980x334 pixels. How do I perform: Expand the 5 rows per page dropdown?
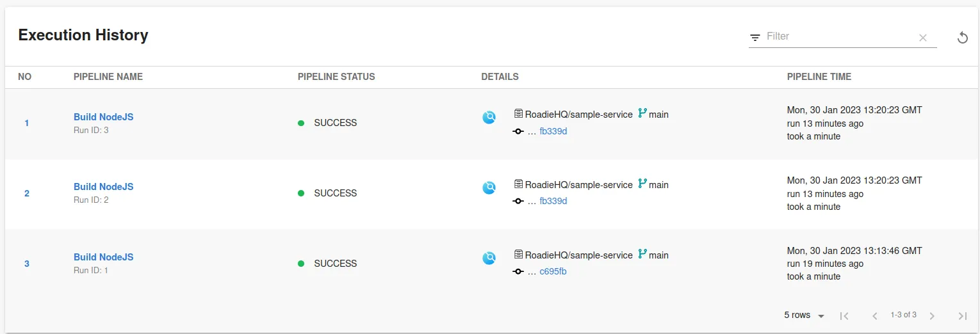pos(804,315)
